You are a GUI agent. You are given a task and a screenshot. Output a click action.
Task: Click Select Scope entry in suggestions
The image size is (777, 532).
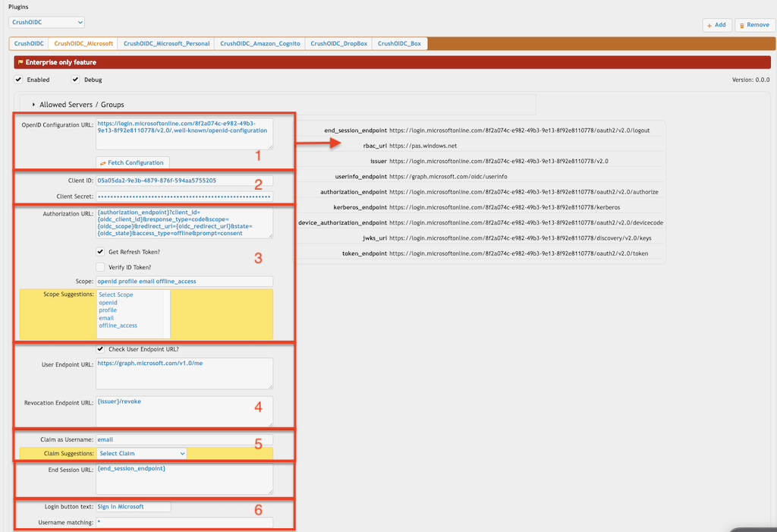(116, 294)
